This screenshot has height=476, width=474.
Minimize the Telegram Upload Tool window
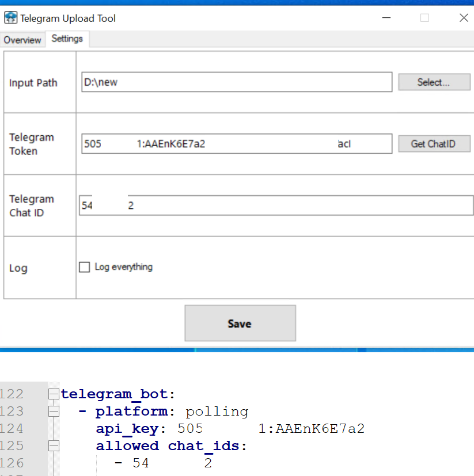(386, 18)
